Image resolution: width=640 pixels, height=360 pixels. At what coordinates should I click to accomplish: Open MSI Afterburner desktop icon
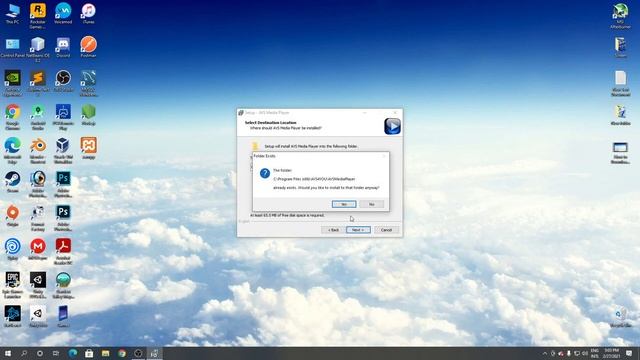pos(620,16)
